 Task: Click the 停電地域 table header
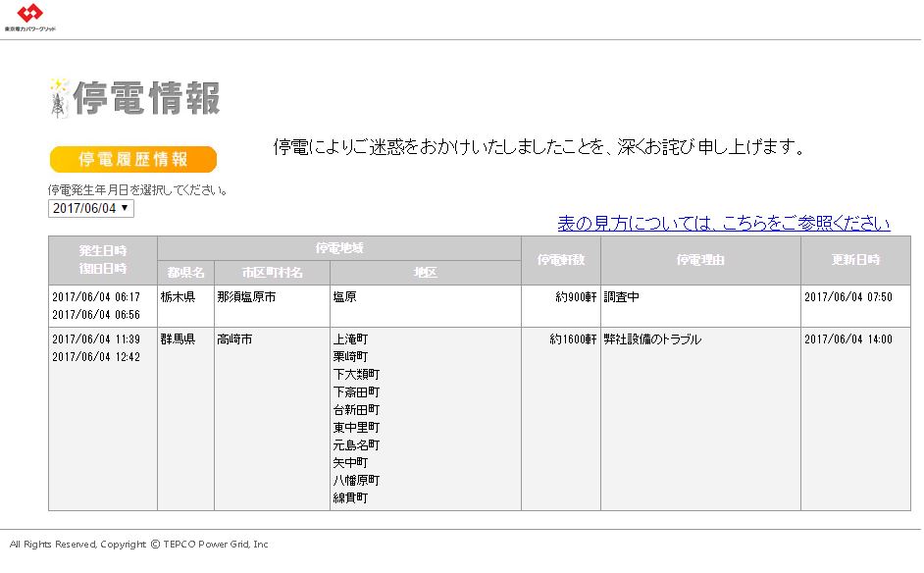tap(339, 248)
